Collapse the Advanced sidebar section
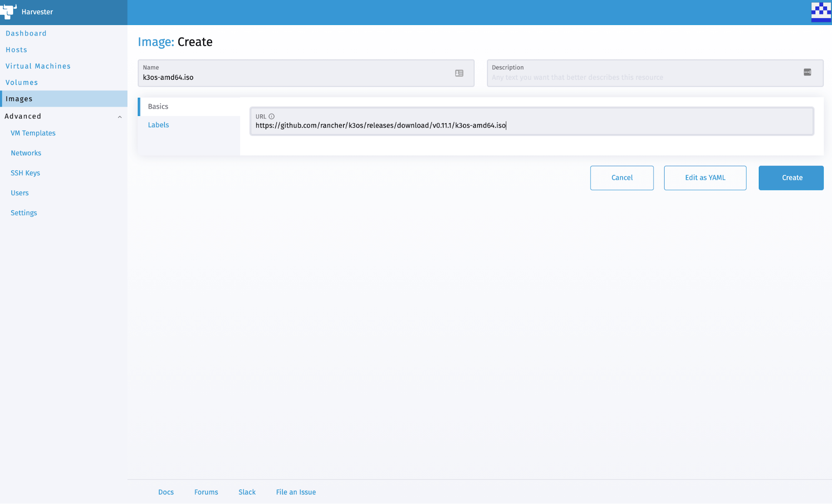The height and width of the screenshot is (504, 832). pos(119,117)
